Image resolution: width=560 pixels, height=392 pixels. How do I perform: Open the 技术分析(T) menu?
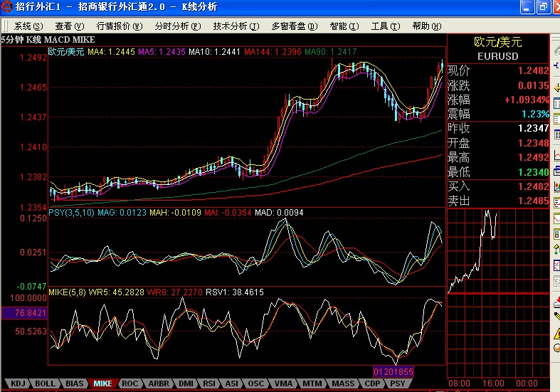point(236,26)
